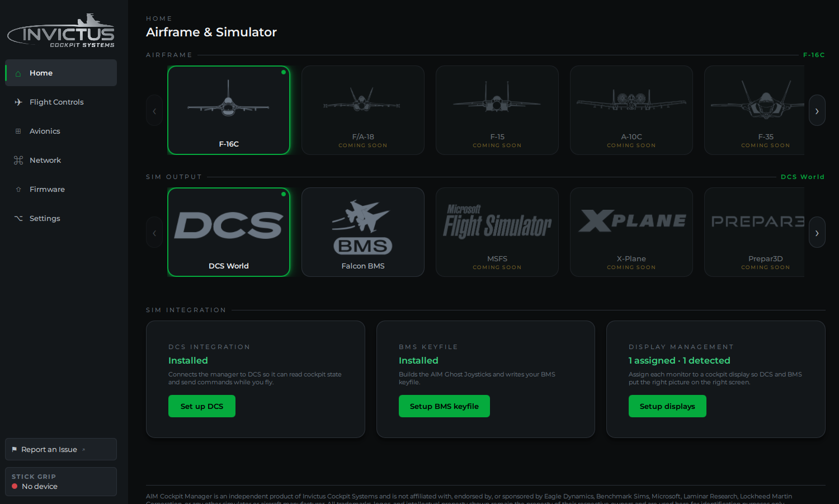
Task: Select the F-15 airframe card
Action: 497,110
